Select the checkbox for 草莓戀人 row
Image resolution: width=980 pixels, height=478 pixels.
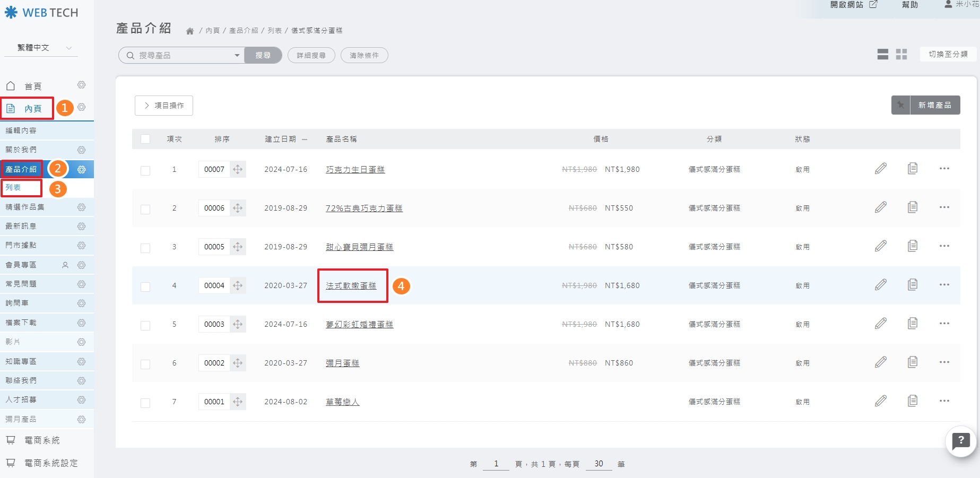(x=145, y=403)
